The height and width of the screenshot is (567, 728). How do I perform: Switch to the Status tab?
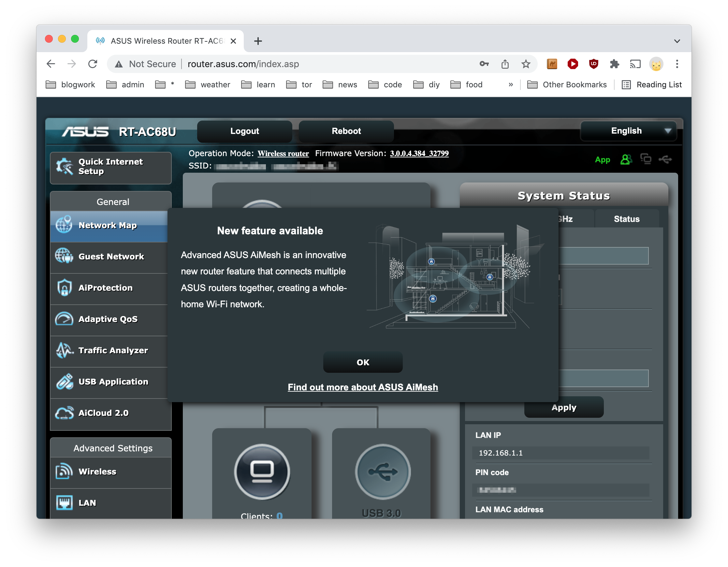click(x=626, y=219)
